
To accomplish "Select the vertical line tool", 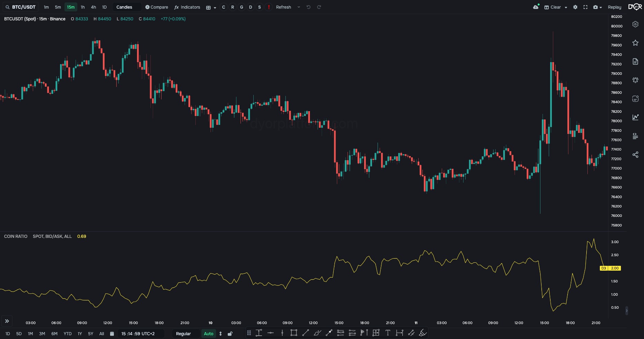I will [282, 333].
